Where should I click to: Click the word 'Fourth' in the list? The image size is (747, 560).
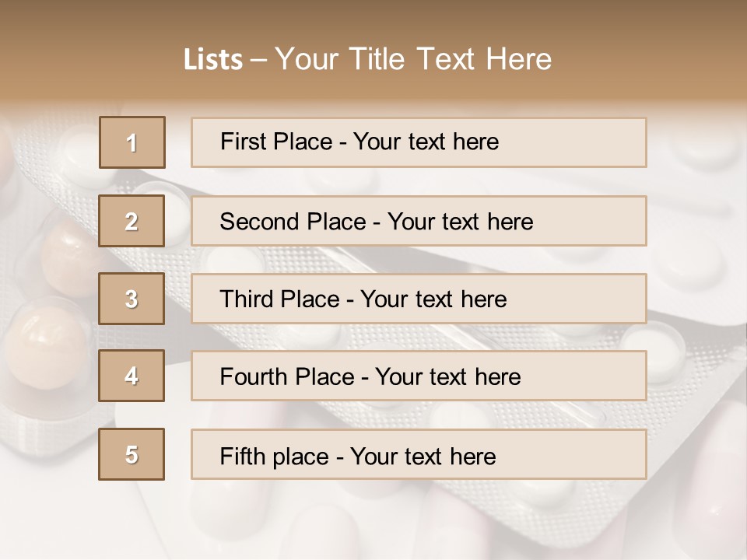pyautogui.click(x=254, y=377)
